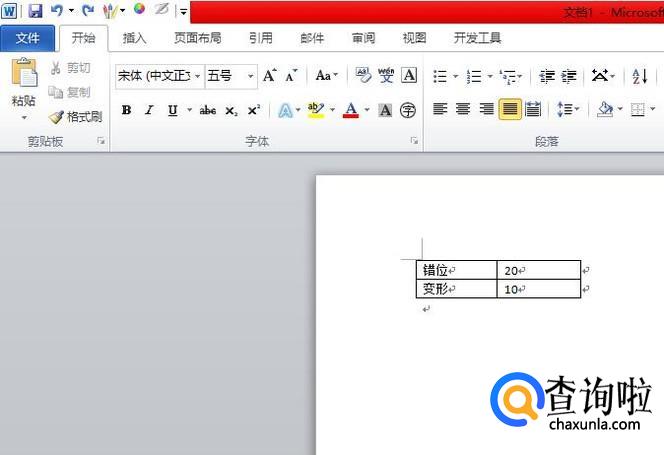Open highlight color dropdown arrow
Image resolution: width=664 pixels, height=455 pixels.
pos(332,110)
